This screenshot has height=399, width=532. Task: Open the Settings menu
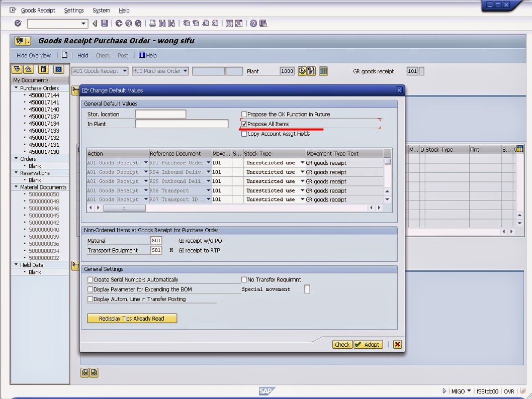click(74, 10)
